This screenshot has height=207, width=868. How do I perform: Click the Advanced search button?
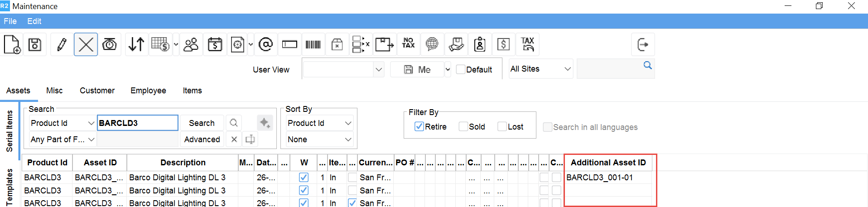202,140
